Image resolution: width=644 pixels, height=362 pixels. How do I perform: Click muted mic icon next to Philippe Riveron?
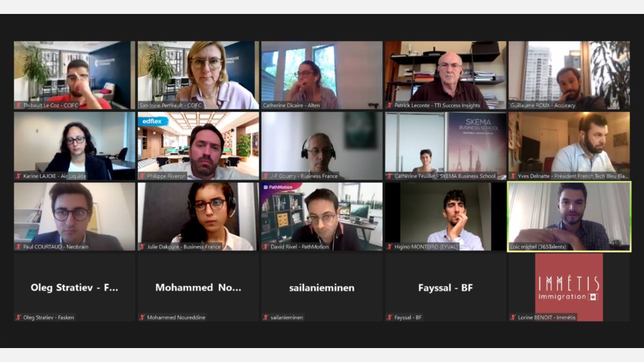[142, 176]
